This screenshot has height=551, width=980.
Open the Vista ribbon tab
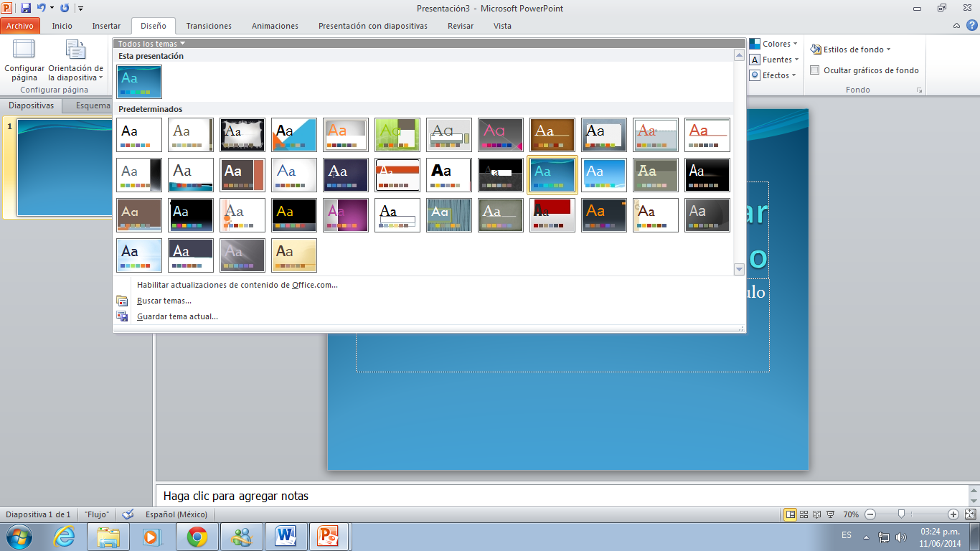click(x=503, y=26)
